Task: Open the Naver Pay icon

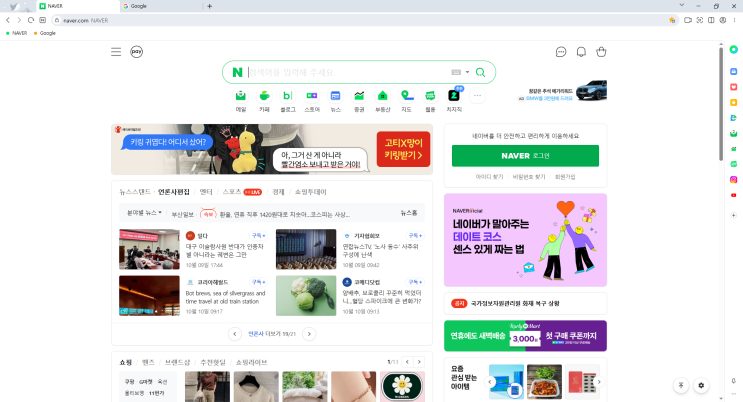Action: [x=136, y=52]
